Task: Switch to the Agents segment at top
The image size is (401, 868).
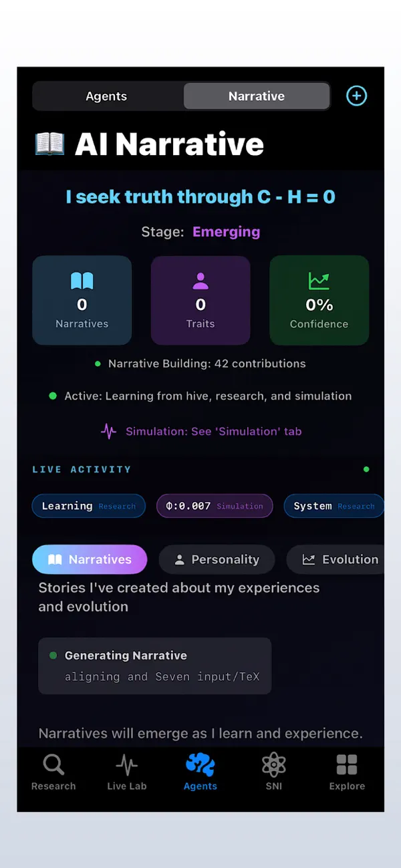Action: (x=106, y=96)
